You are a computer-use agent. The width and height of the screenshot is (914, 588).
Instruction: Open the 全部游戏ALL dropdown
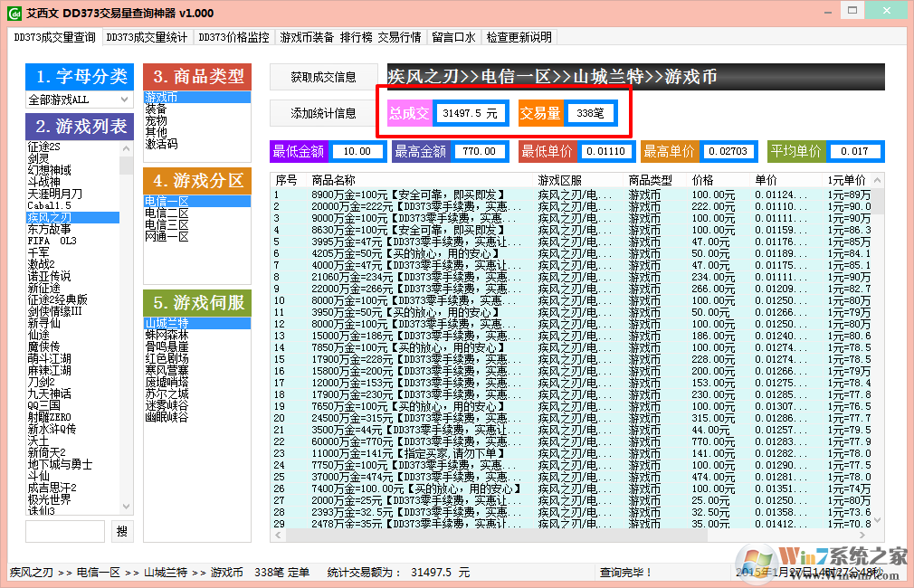tap(79, 100)
